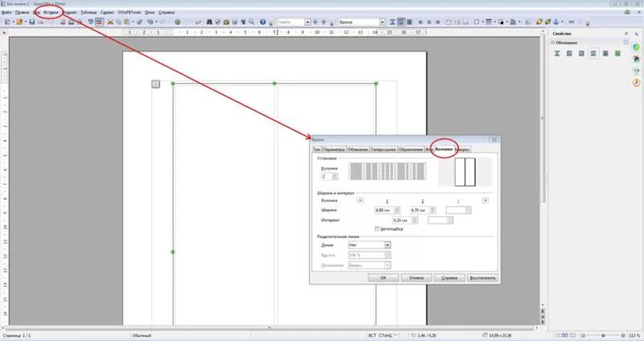Adjust column 1 width spinner
Screen dimensions: 644x341
point(397,210)
